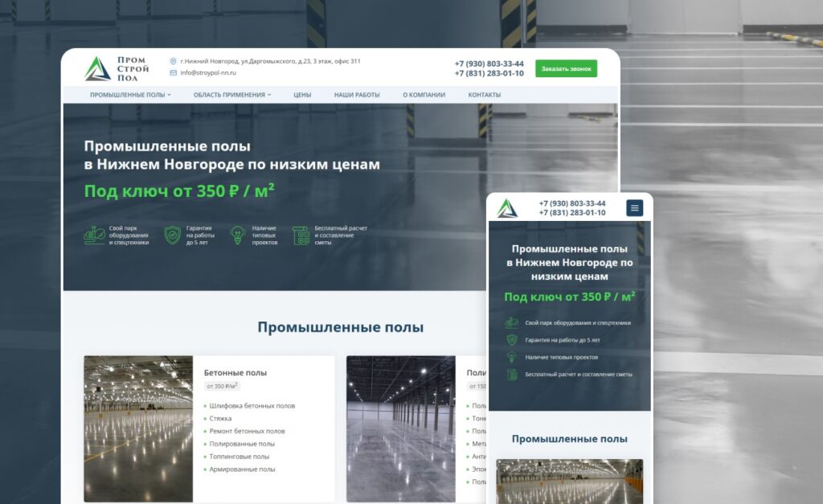823x504 pixels.
Task: Click the location pin icon next to address
Action: (174, 61)
